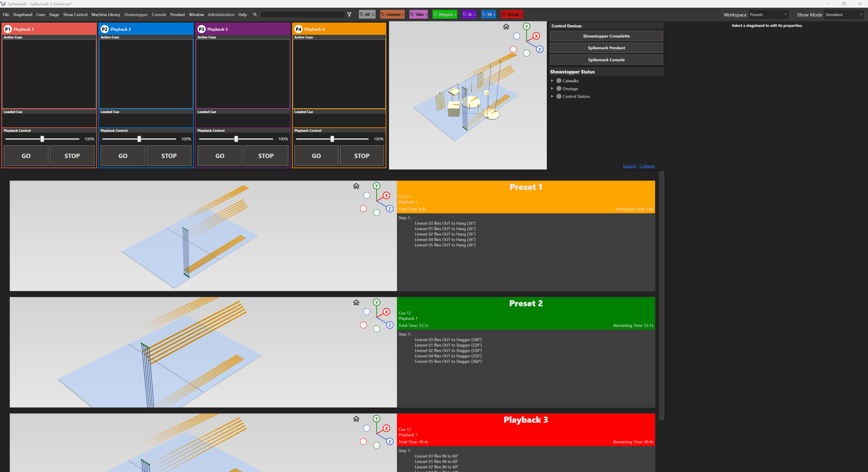Viewport: 868px width, 472px height.
Task: Click the preset list vertical scrollbar
Action: (661, 296)
